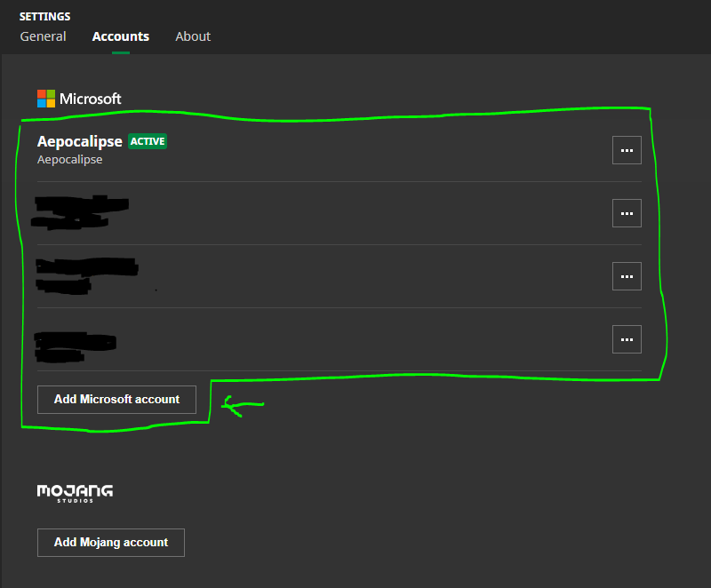Select the Accounts tab

pyautogui.click(x=121, y=36)
